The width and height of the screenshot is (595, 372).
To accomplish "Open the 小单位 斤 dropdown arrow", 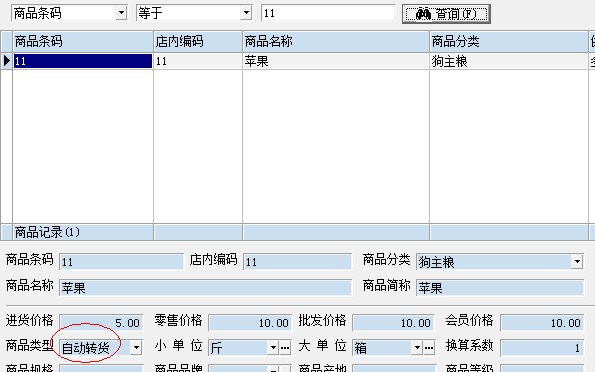I will click(x=273, y=347).
